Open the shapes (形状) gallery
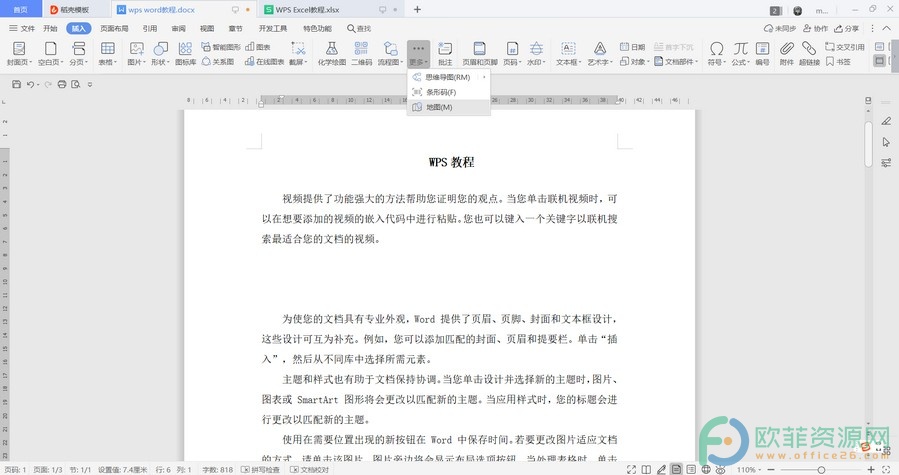 tap(160, 53)
